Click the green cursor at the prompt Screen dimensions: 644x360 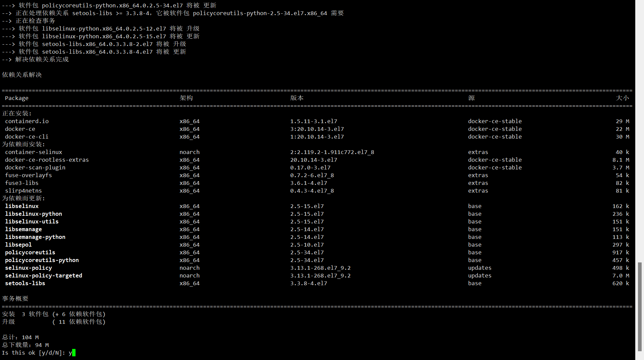74,353
